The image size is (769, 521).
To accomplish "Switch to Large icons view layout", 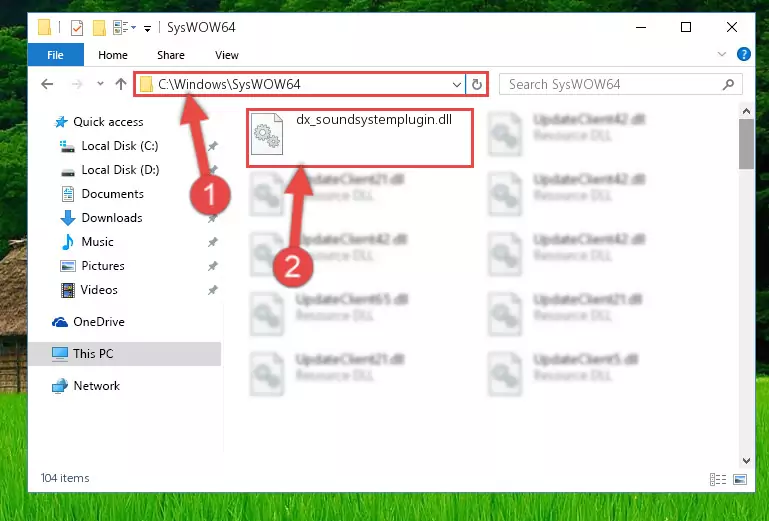I will pos(740,479).
